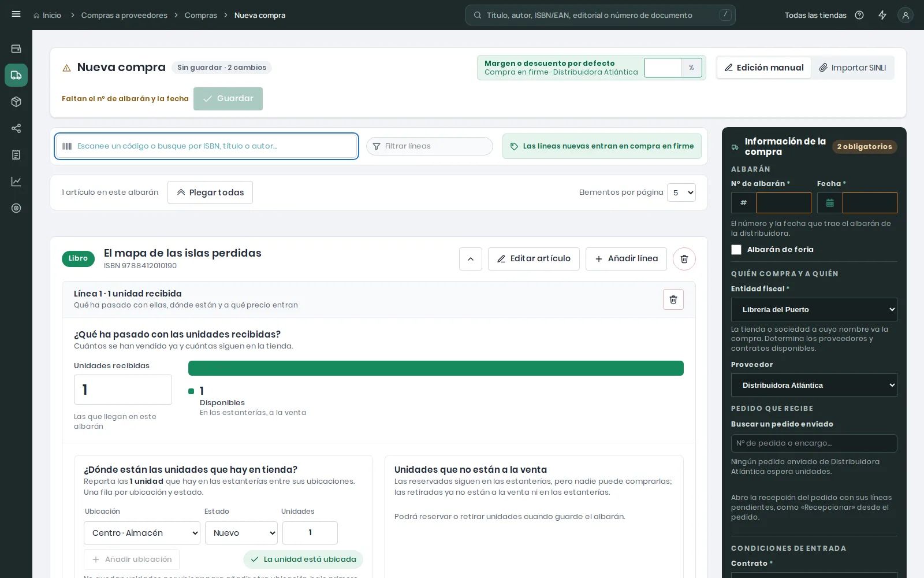This screenshot has height=578, width=924.
Task: Open the delivery truck sidebar icon
Action: (16, 75)
